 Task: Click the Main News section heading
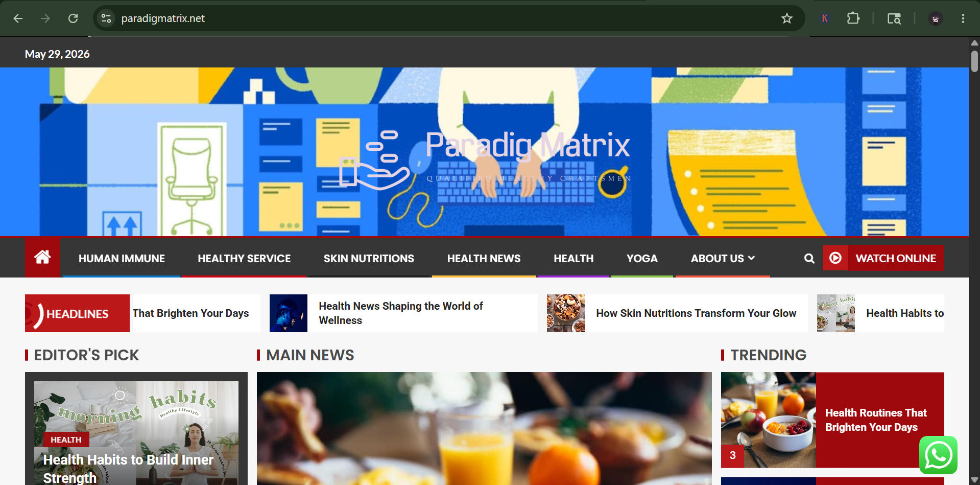click(310, 355)
